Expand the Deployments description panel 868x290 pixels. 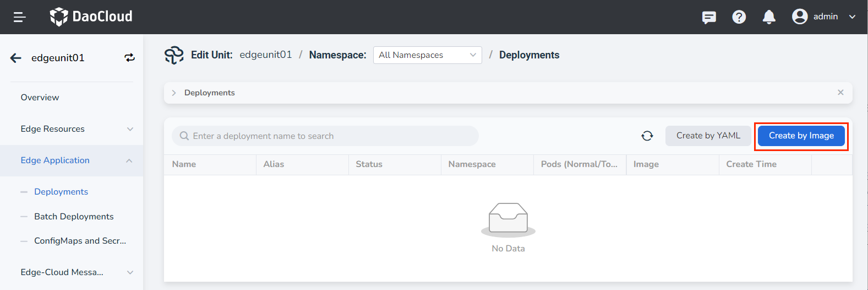[174, 93]
